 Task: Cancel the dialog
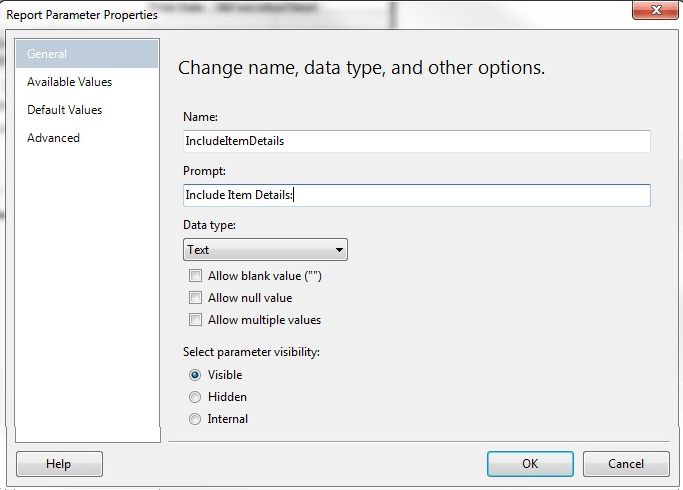click(x=626, y=464)
